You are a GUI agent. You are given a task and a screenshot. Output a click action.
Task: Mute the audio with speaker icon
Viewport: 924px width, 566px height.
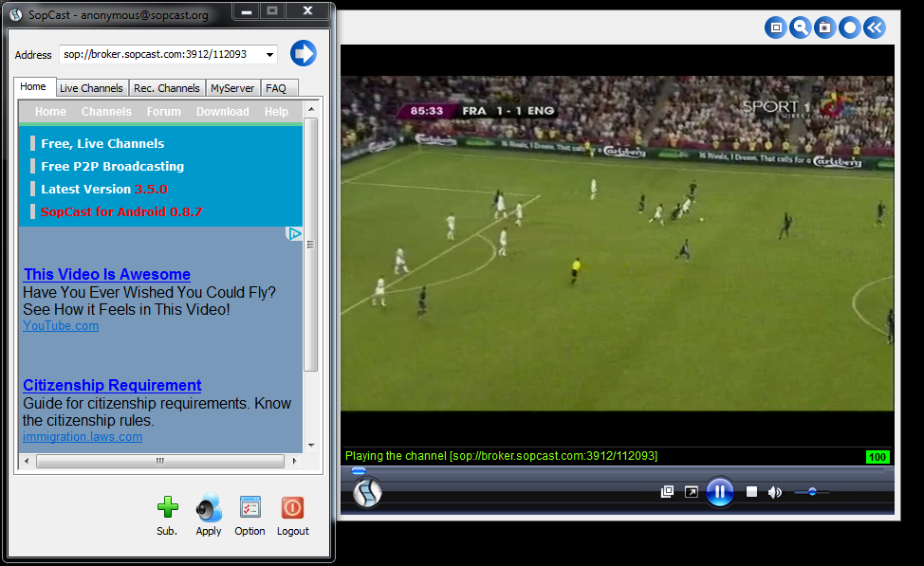(x=775, y=492)
